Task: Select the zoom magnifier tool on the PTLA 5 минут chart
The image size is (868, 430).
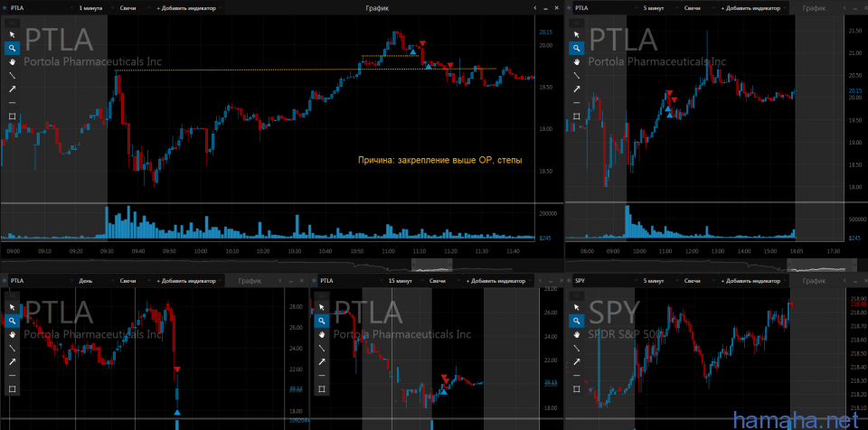Action: click(x=576, y=48)
